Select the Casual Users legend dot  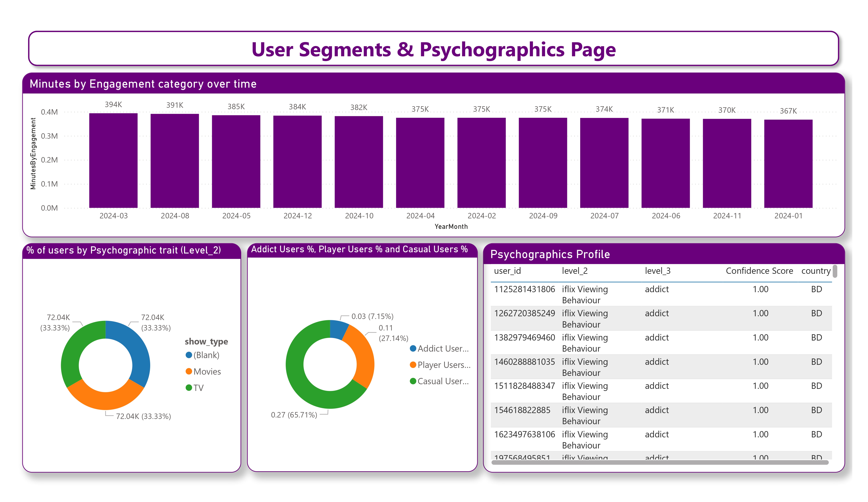tap(413, 381)
